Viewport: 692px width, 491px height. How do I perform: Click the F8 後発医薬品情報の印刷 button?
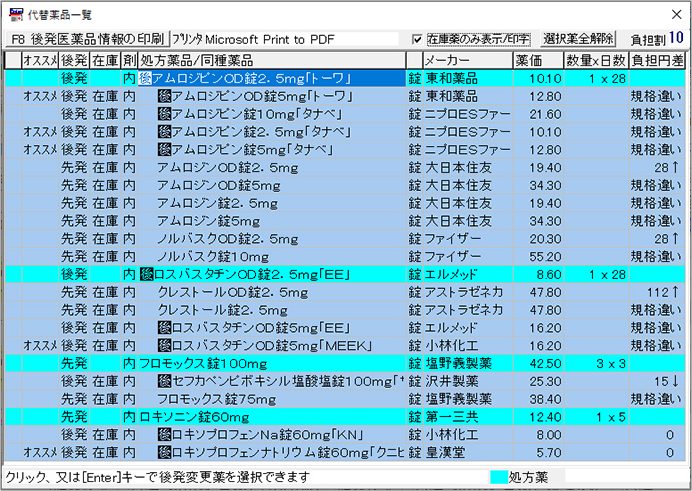pyautogui.click(x=87, y=39)
